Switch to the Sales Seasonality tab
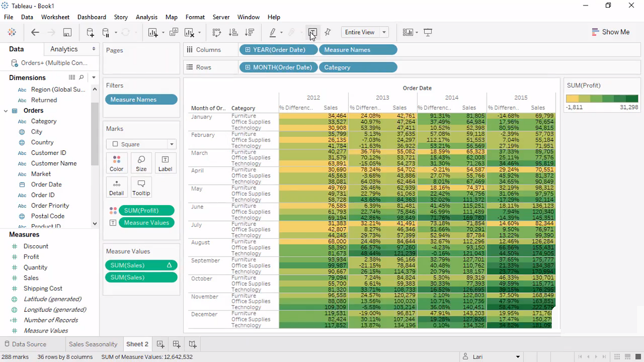 93,344
